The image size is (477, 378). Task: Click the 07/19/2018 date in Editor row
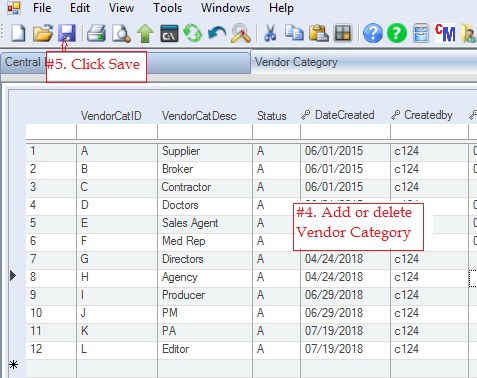click(346, 349)
